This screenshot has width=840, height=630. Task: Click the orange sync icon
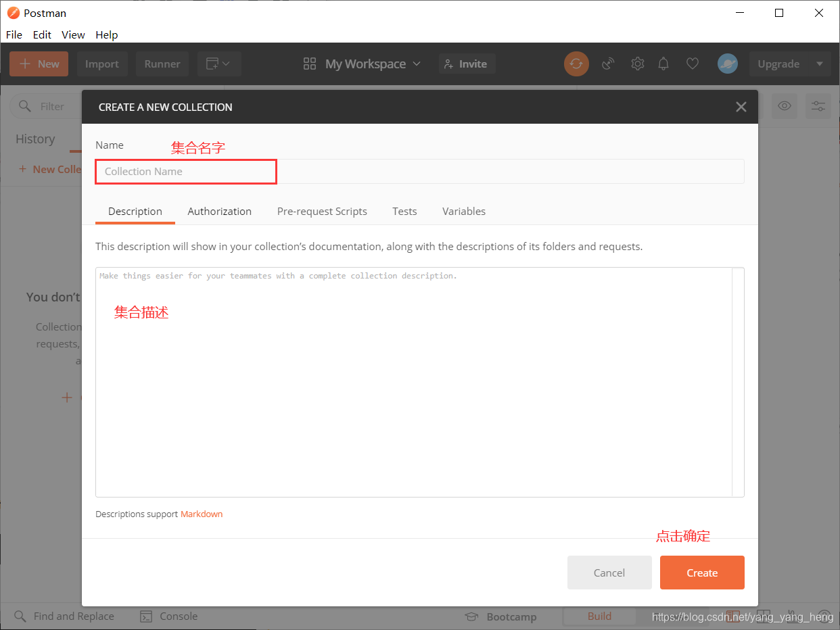coord(576,64)
